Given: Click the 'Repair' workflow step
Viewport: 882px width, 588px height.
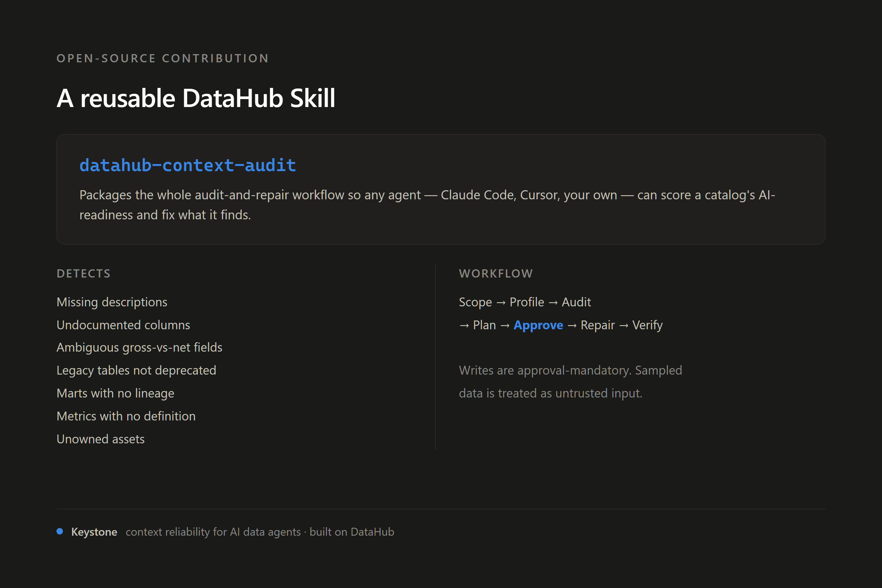Looking at the screenshot, I should (598, 325).
